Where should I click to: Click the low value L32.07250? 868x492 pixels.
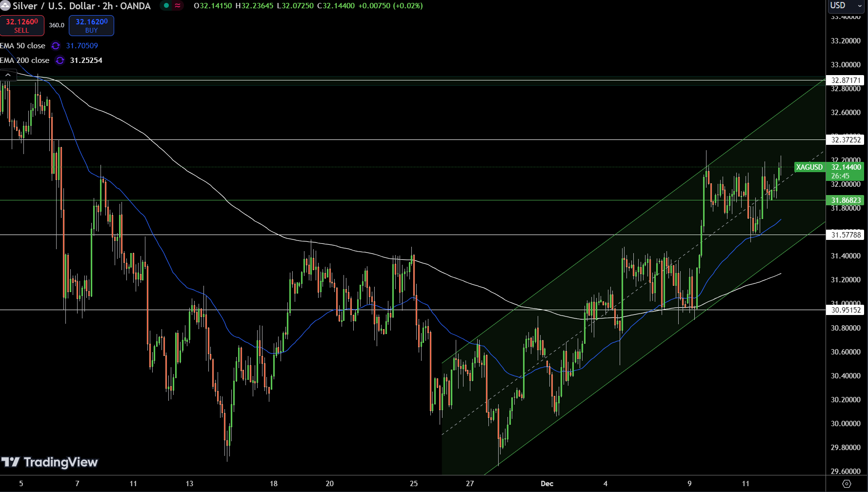pyautogui.click(x=295, y=6)
